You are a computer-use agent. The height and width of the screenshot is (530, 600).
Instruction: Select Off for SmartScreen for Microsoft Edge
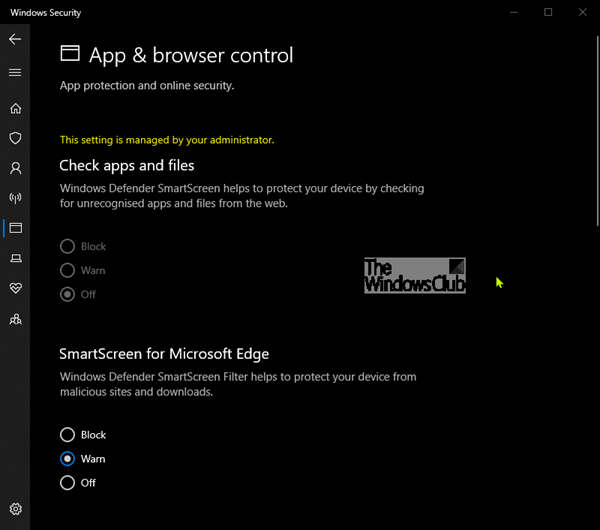[x=67, y=483]
